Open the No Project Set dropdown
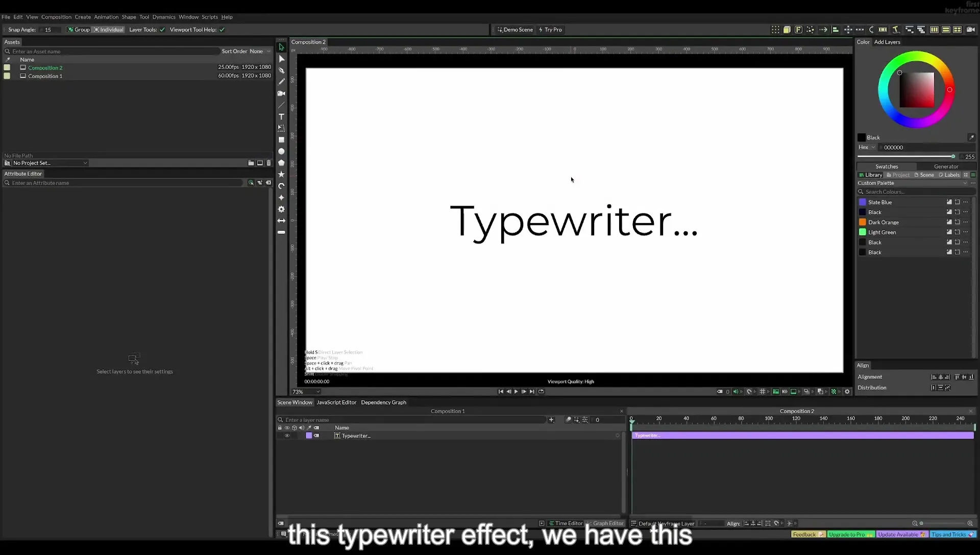The width and height of the screenshot is (980, 555). [x=50, y=163]
